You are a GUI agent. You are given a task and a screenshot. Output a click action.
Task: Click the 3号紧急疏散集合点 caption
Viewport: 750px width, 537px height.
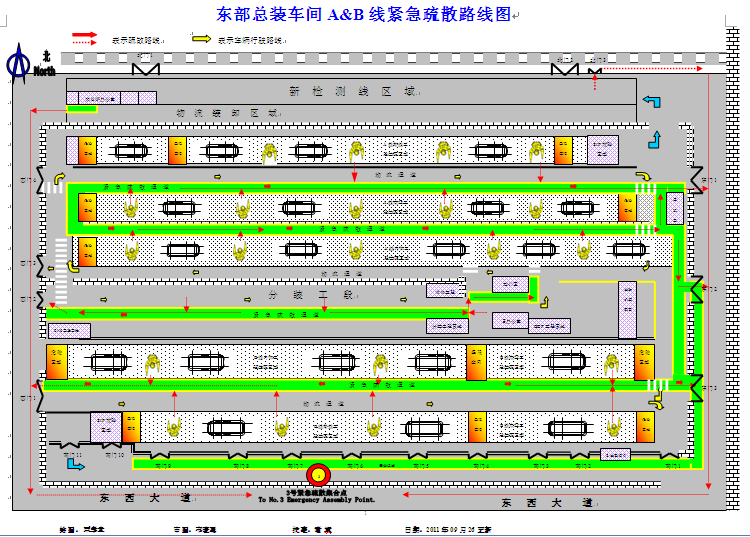pyautogui.click(x=316, y=493)
